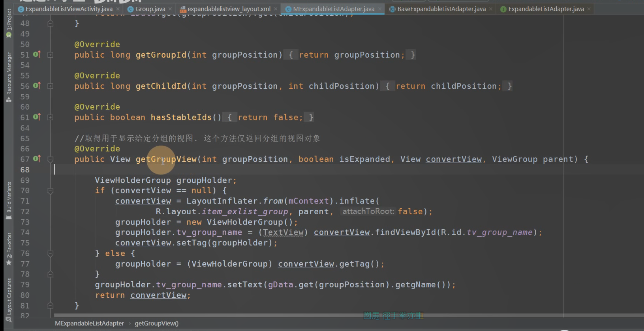Click line number 69 in gutter
This screenshot has height=331, width=644.
(x=25, y=180)
